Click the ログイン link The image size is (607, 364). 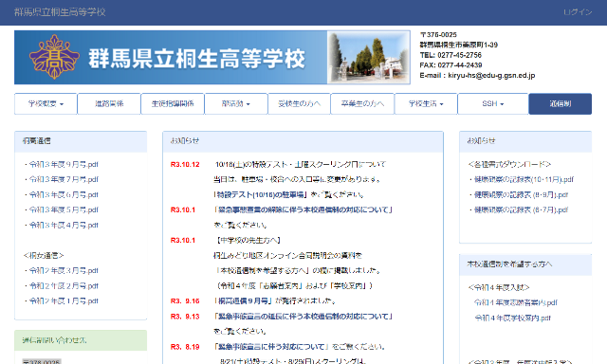click(x=578, y=12)
